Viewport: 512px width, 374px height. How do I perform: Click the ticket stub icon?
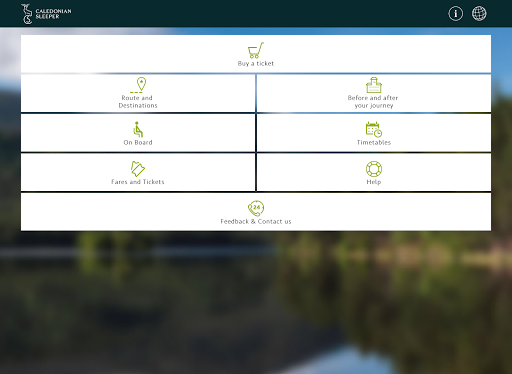pos(138,169)
